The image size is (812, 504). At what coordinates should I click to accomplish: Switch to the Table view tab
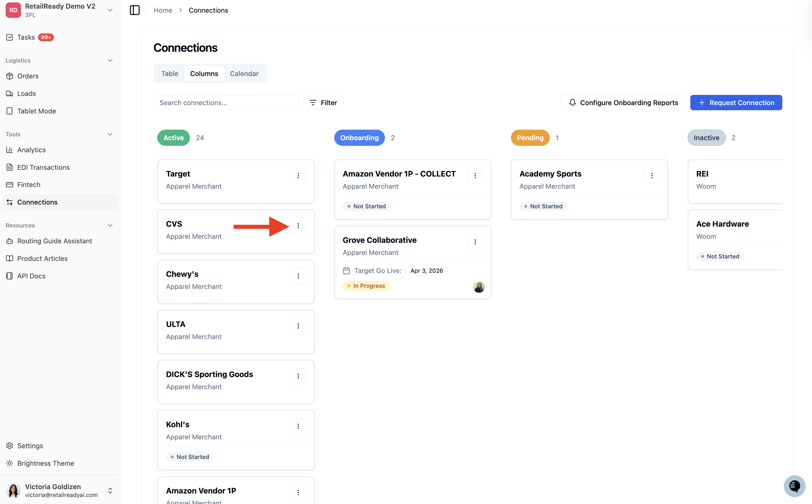click(x=169, y=73)
